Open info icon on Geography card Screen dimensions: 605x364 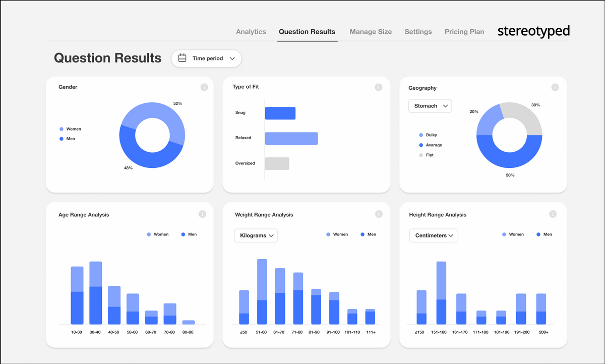point(555,87)
